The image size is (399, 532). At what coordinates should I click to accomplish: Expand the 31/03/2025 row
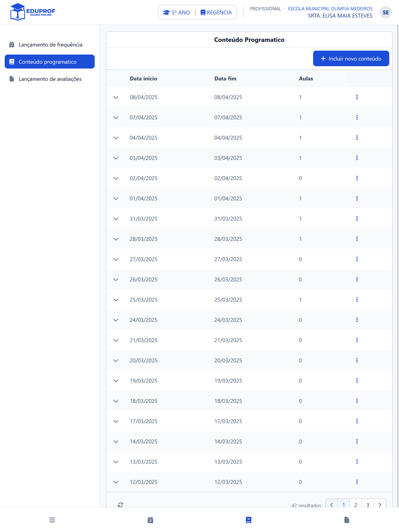116,219
